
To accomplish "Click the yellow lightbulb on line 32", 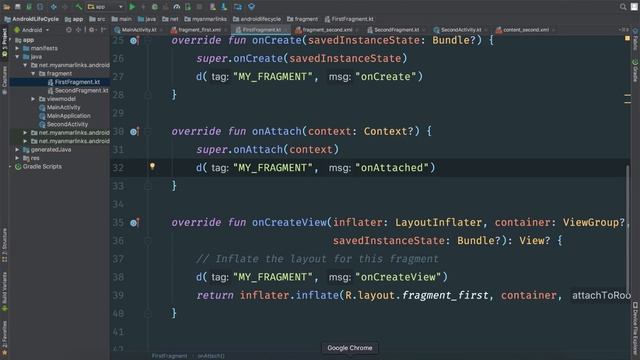I will [152, 167].
